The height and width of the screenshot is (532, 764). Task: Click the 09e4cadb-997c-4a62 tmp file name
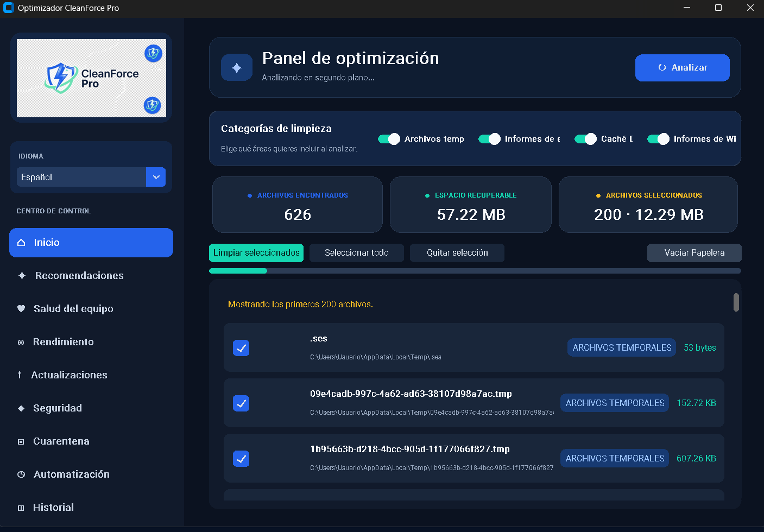(411, 394)
